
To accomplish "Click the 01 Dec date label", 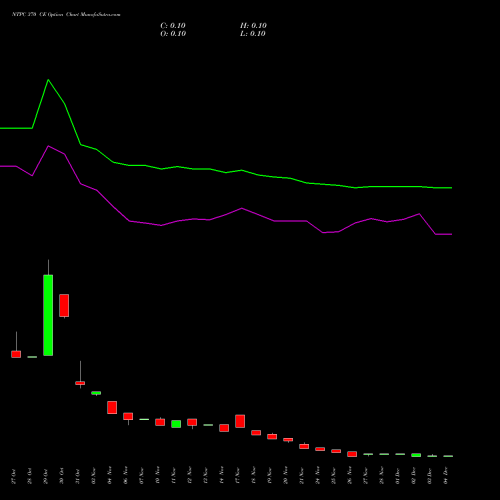I will point(398,476).
